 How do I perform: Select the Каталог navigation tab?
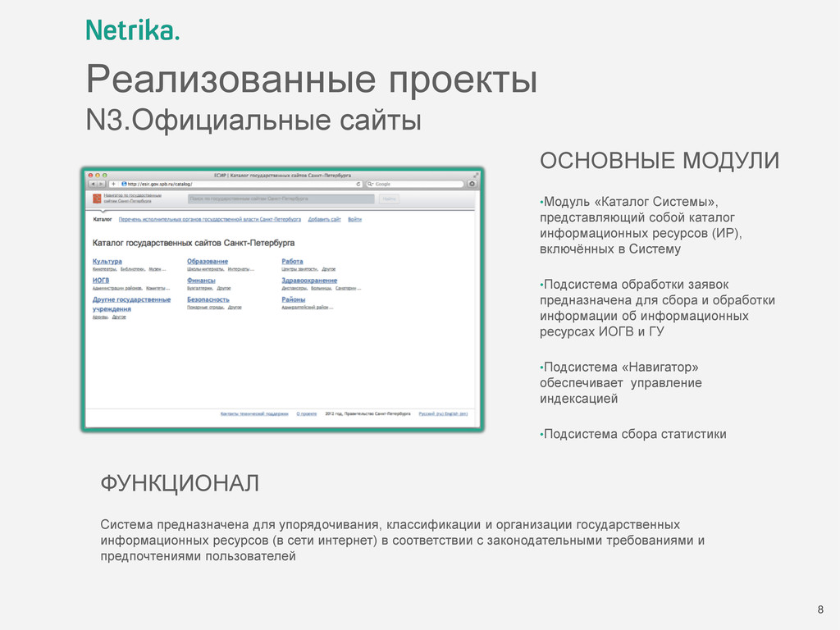click(x=103, y=219)
